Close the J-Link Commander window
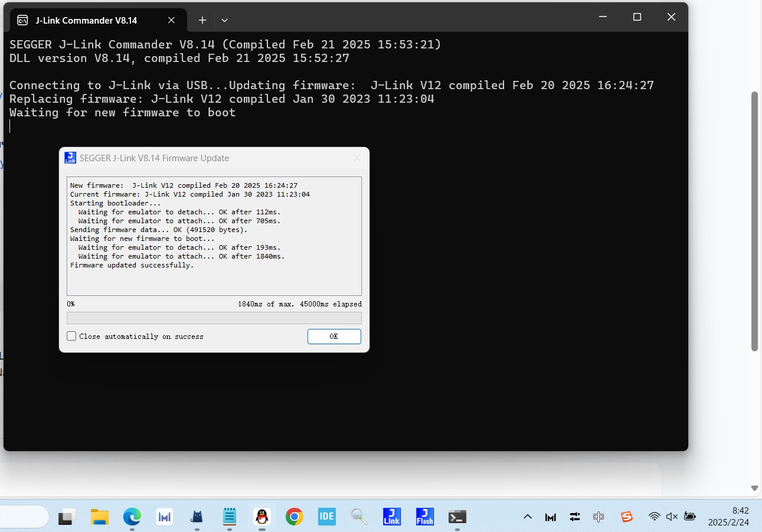The width and height of the screenshot is (762, 532). (x=671, y=17)
